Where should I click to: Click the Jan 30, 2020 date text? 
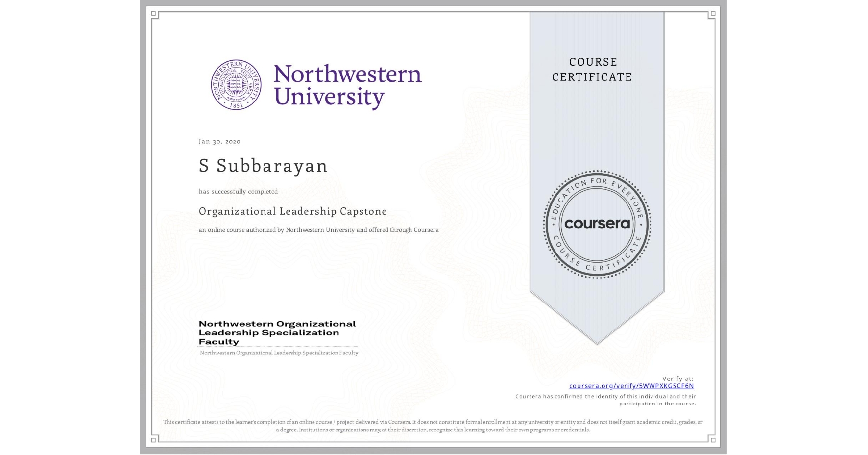219,141
